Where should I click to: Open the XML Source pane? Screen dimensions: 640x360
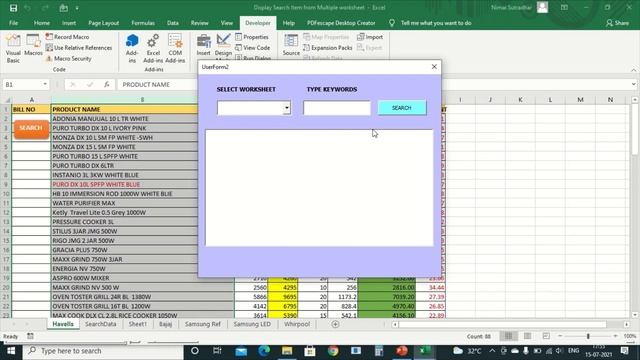pyautogui.click(x=291, y=45)
